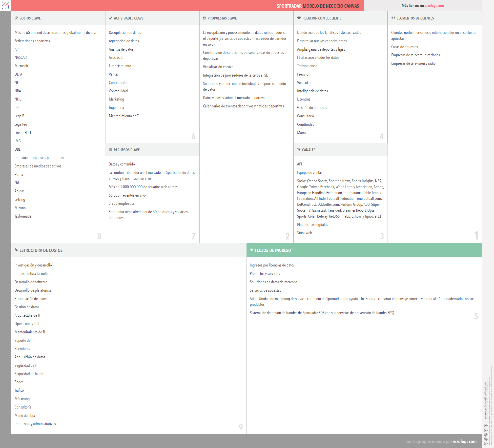Click the checkmark icon beside Actividades Clave
This screenshot has height=448, width=494.
click(x=111, y=18)
